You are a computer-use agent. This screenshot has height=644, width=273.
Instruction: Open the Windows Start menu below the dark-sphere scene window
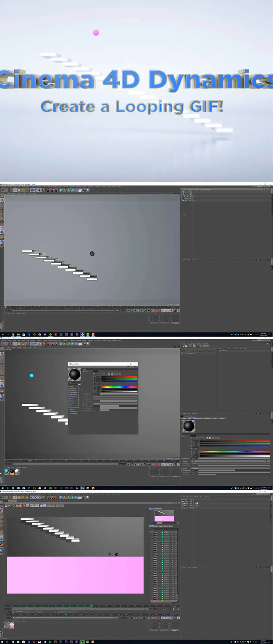[x=2, y=334]
